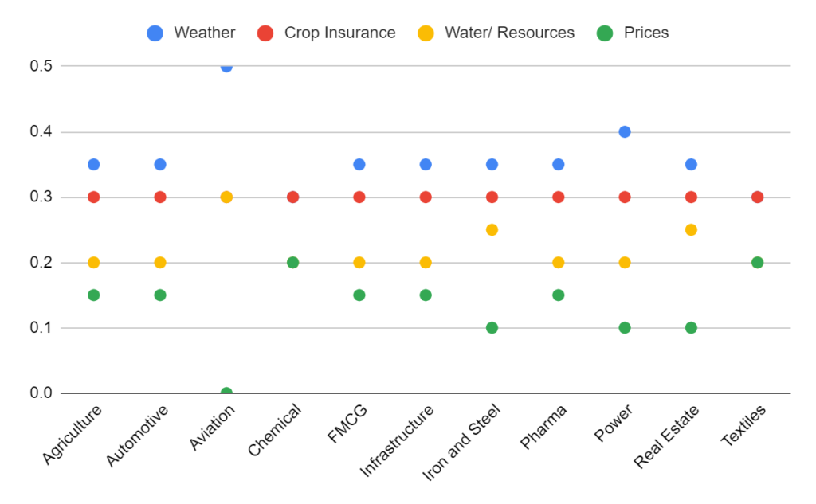Viewport: 816px width, 504px height.
Task: Click the Power Weather point at 0.4
Action: (x=625, y=131)
